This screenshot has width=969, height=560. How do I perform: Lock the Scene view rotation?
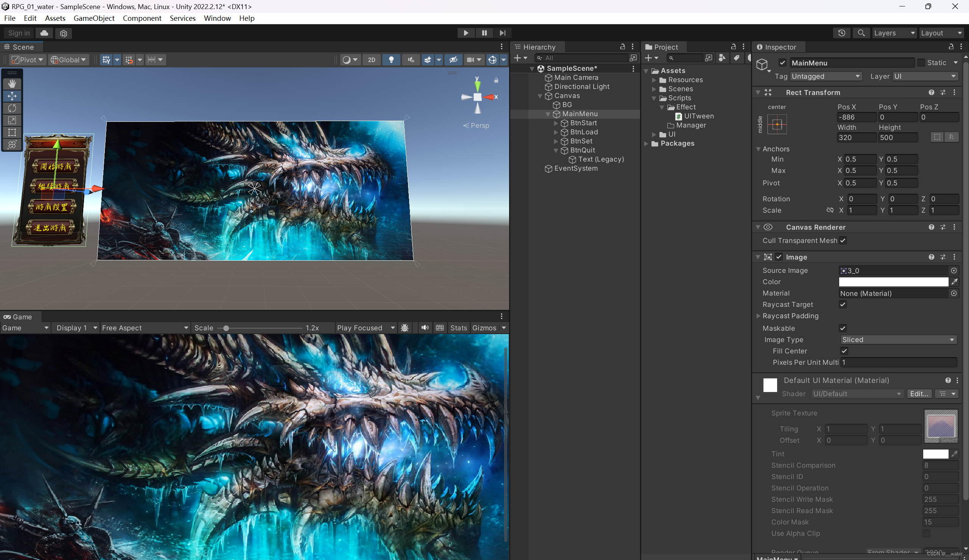[496, 80]
